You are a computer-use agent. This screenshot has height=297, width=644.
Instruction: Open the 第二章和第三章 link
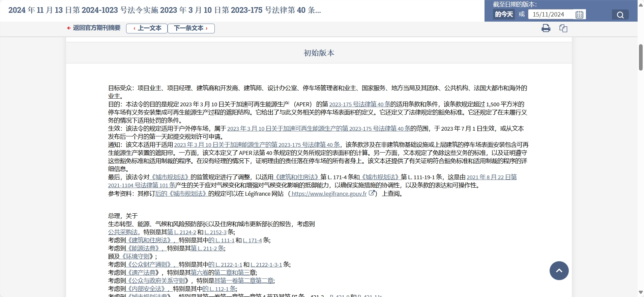[x=232, y=273]
